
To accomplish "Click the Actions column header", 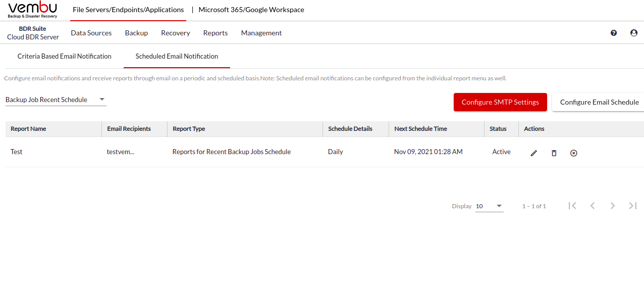I will [x=534, y=129].
